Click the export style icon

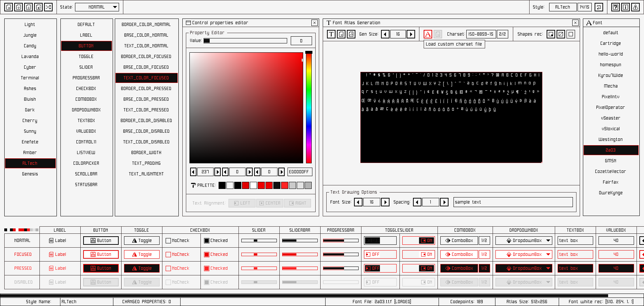pos(38,7)
